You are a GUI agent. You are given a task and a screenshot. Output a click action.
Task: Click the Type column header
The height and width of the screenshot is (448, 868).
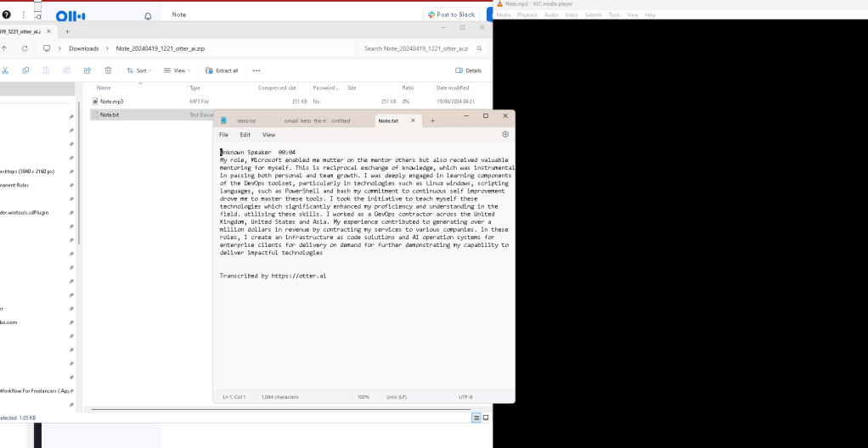pyautogui.click(x=194, y=88)
